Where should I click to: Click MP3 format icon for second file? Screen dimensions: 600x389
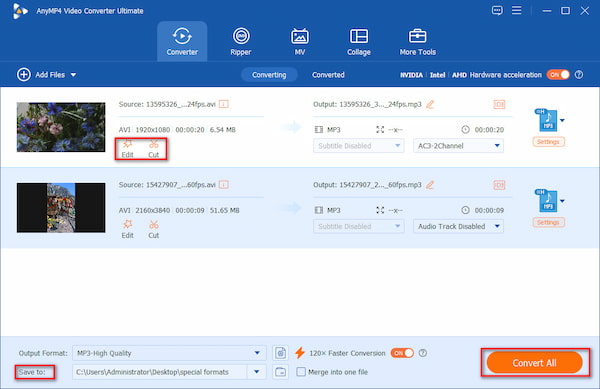546,201
